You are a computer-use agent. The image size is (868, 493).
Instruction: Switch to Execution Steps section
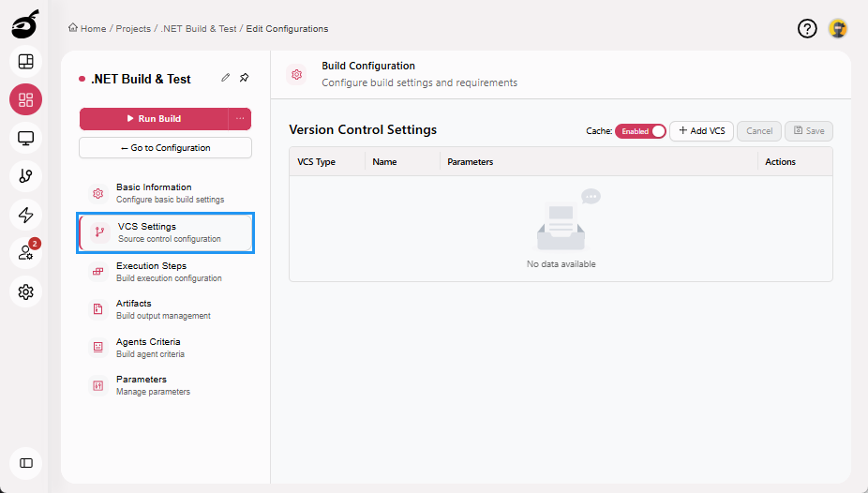click(166, 272)
